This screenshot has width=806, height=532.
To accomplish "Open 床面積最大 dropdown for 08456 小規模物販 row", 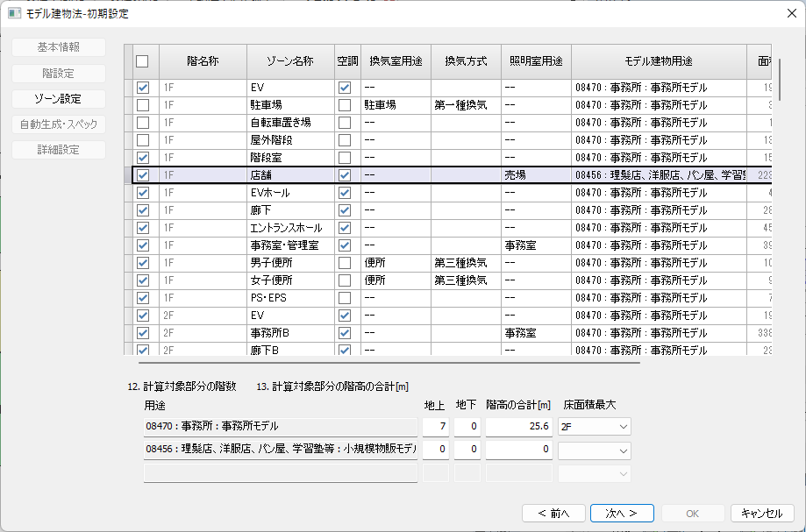I will click(x=594, y=450).
